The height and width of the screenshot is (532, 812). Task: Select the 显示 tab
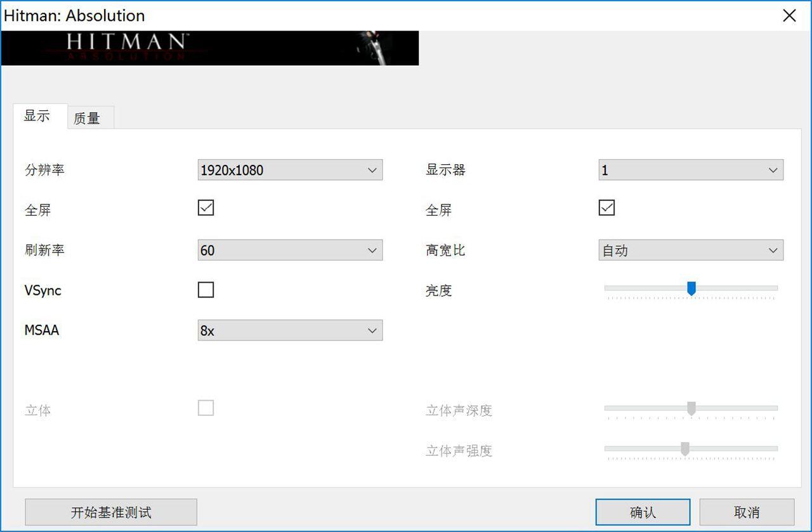click(x=39, y=116)
